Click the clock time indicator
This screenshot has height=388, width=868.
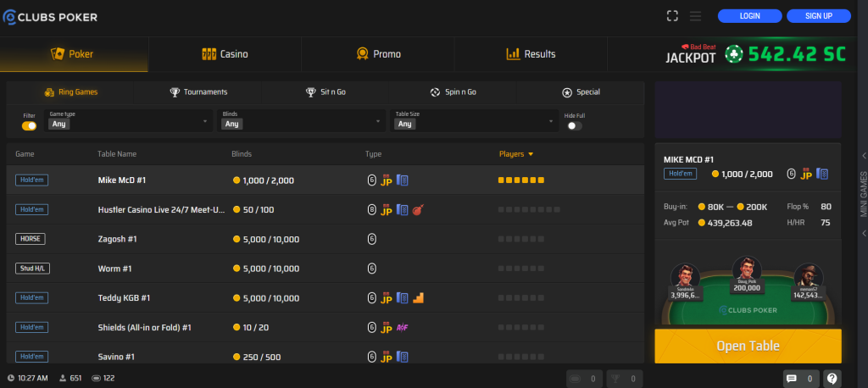pos(28,378)
